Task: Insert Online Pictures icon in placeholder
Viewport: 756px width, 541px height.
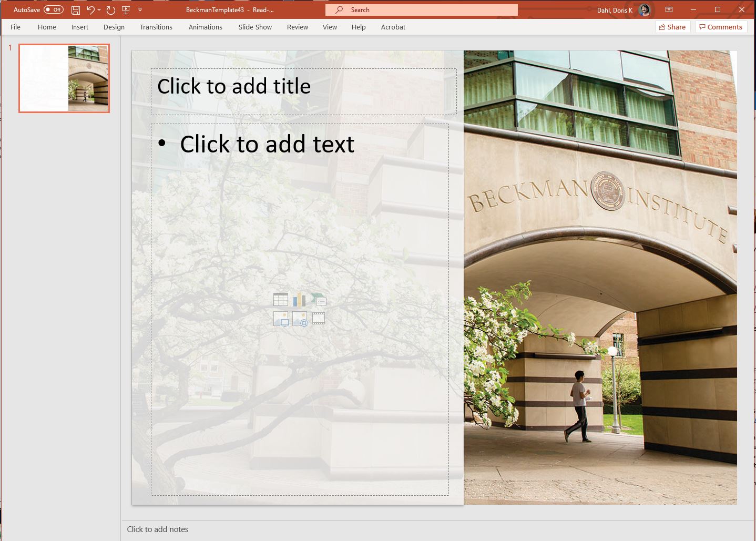Action: (300, 319)
